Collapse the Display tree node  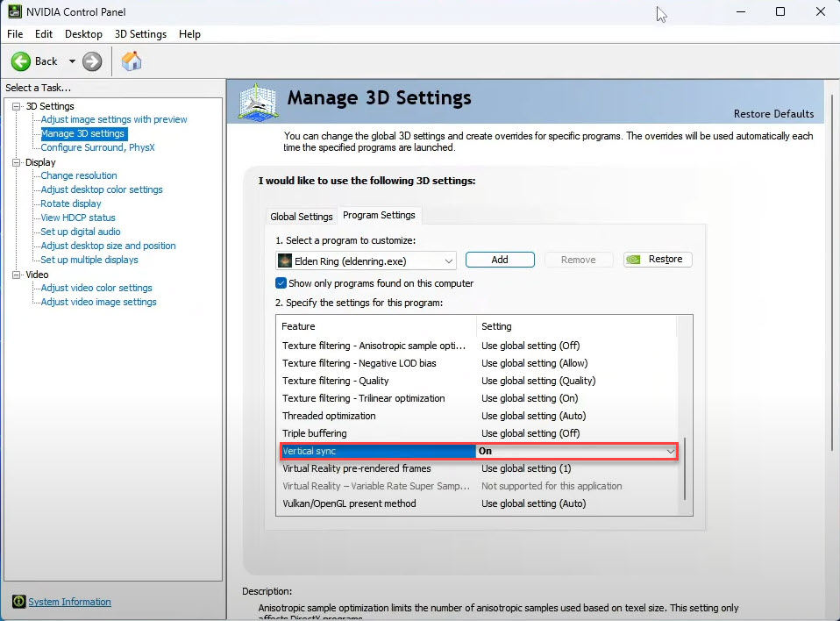tap(17, 162)
